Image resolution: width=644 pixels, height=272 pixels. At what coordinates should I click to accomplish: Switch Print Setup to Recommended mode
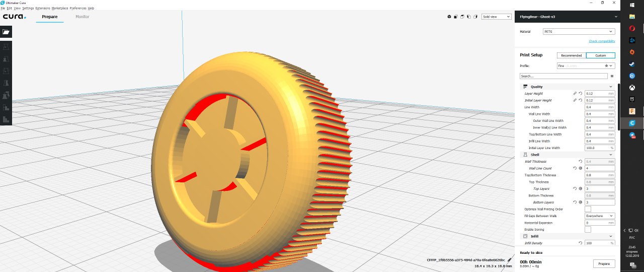click(572, 55)
